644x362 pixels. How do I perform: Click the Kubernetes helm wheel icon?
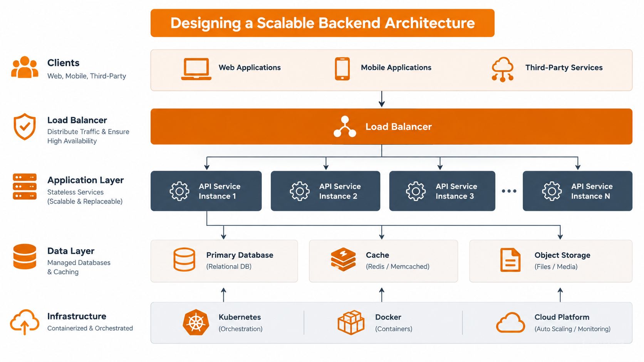196,322
